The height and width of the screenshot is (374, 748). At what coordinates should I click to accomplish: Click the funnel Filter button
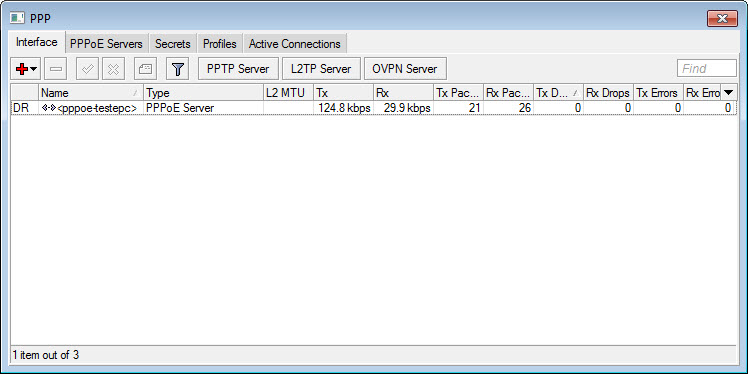(x=177, y=69)
